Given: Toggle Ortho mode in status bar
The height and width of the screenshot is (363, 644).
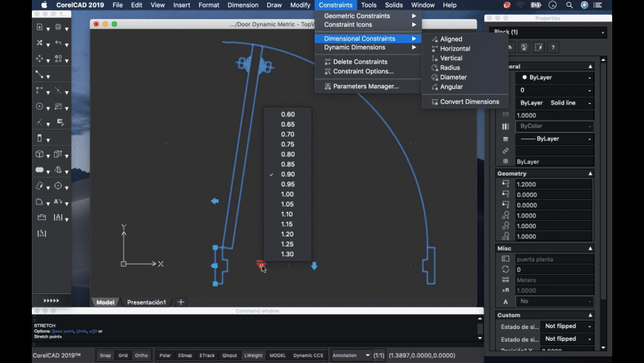Looking at the screenshot, I should [x=141, y=355].
